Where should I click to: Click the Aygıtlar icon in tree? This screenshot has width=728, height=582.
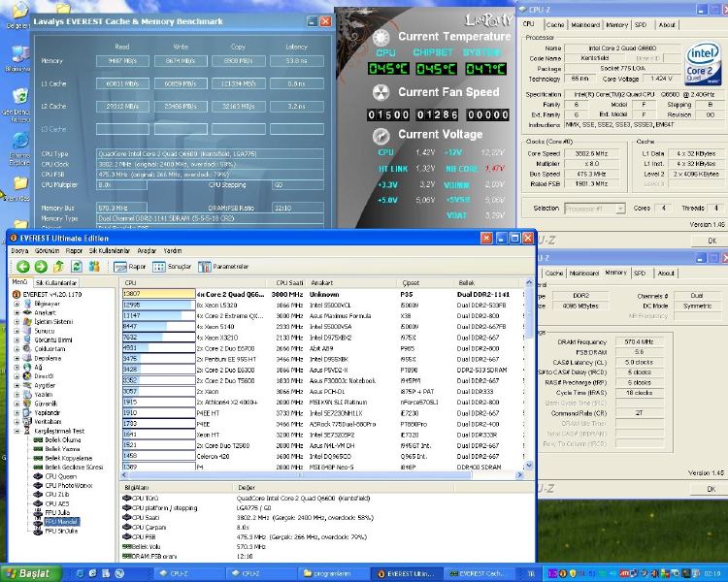(x=27, y=385)
